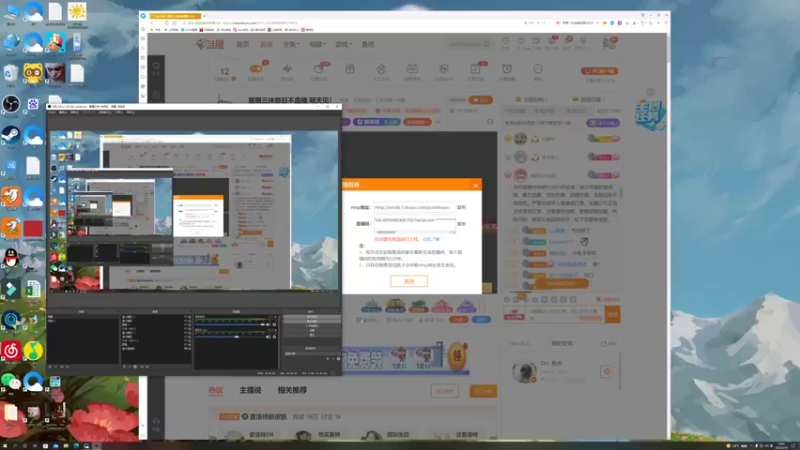Click the heart follow icon in Douyu header

521,41
